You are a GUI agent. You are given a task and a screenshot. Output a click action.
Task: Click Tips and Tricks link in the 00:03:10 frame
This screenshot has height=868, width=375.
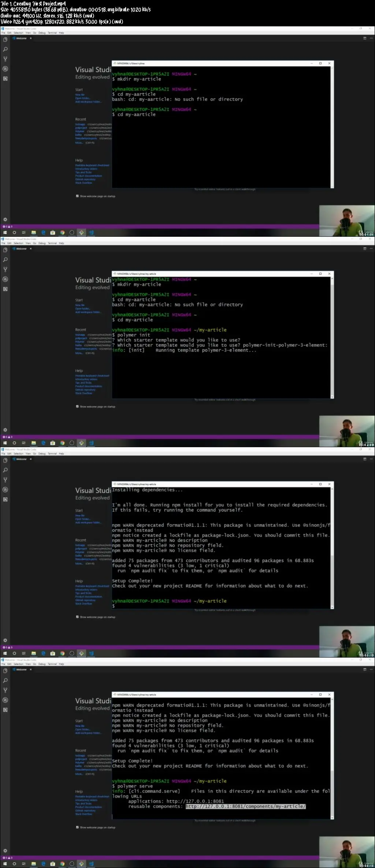(x=83, y=593)
